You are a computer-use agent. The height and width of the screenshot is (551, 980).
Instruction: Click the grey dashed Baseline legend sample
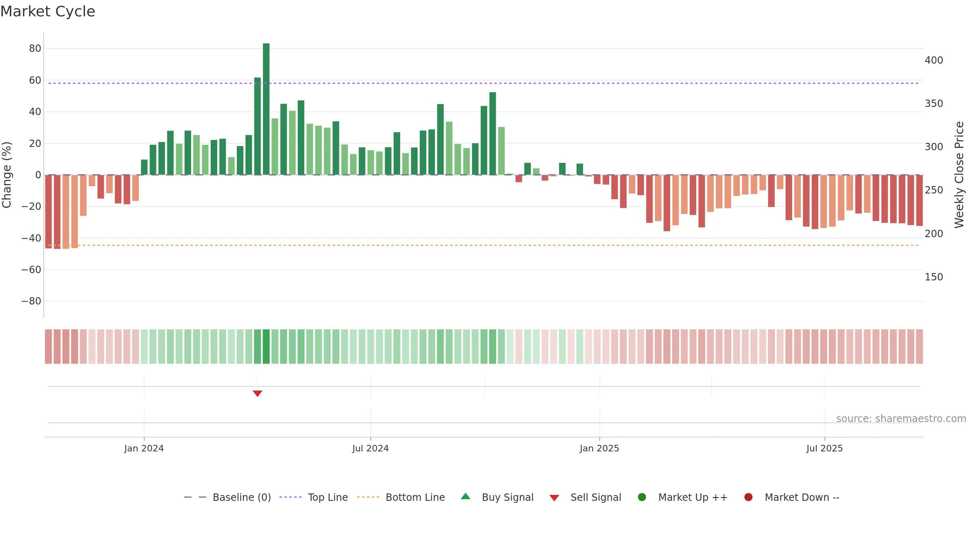(x=195, y=497)
